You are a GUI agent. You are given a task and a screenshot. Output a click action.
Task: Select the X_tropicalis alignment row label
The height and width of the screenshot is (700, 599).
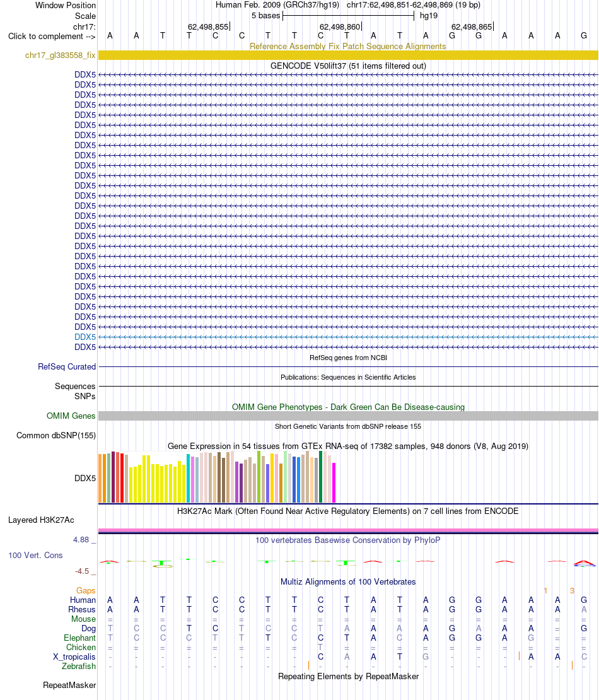[74, 656]
